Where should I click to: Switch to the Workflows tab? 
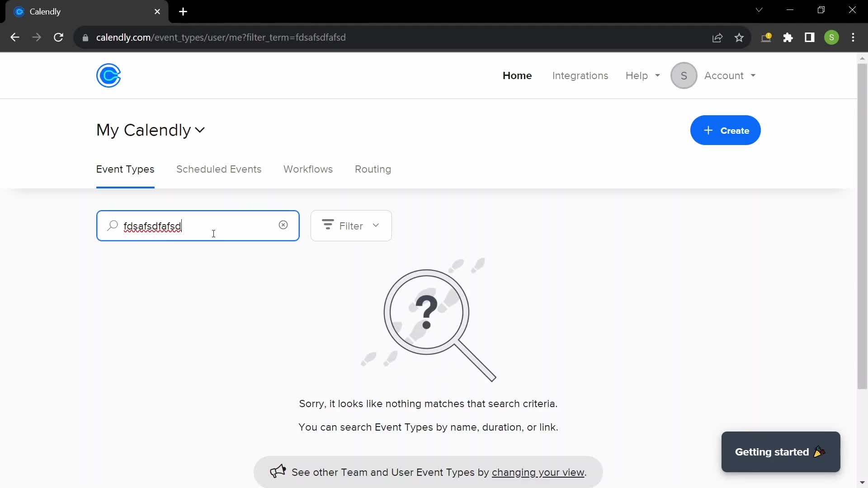click(308, 169)
